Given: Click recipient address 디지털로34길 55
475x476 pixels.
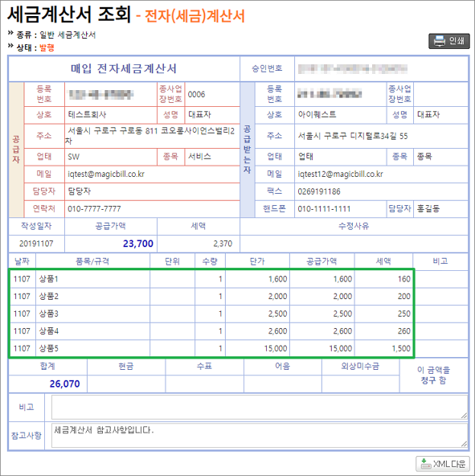Looking at the screenshot, I should click(x=379, y=136).
